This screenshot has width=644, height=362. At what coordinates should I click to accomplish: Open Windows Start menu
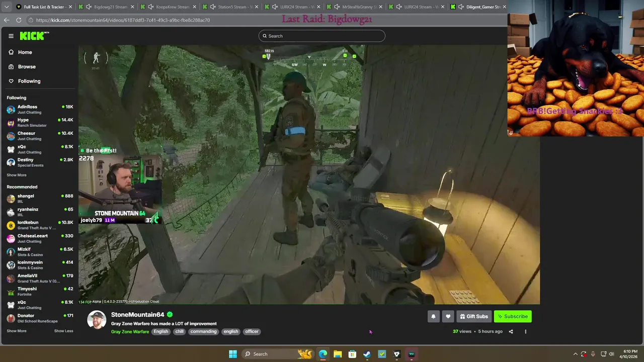coord(232,354)
